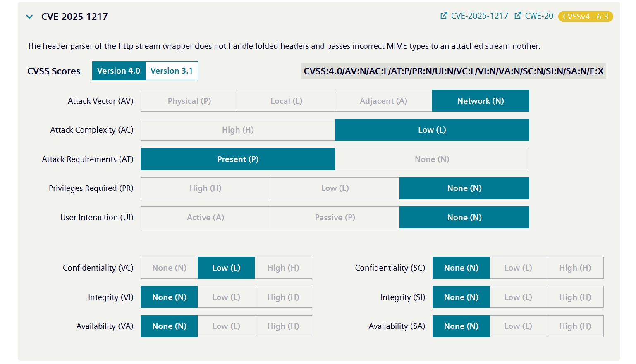Switch to the Version 3.1 tab

pyautogui.click(x=172, y=71)
